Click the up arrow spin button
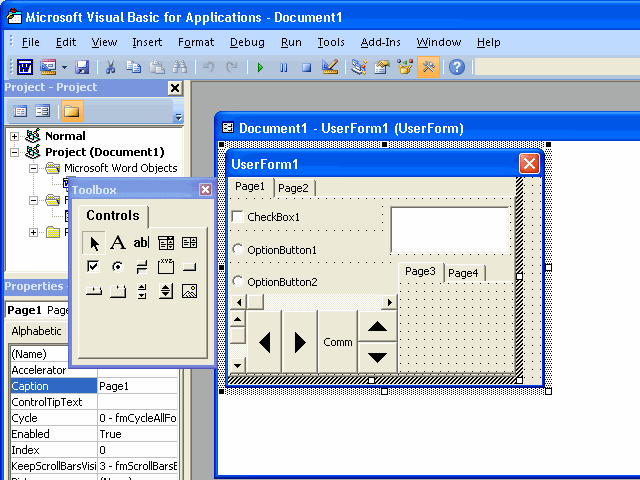Image resolution: width=640 pixels, height=480 pixels. click(x=378, y=326)
